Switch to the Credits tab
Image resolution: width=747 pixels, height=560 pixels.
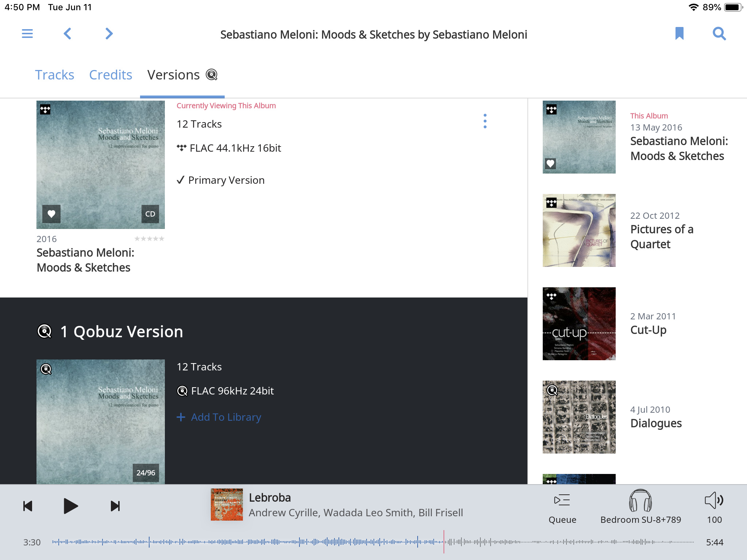coord(111,75)
